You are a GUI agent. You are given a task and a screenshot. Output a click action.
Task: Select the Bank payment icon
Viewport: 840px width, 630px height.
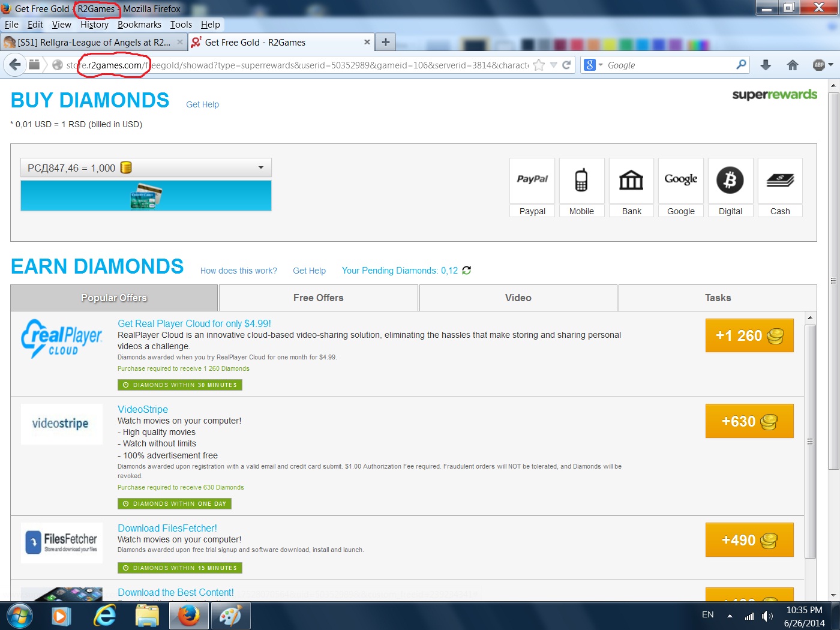pyautogui.click(x=631, y=180)
